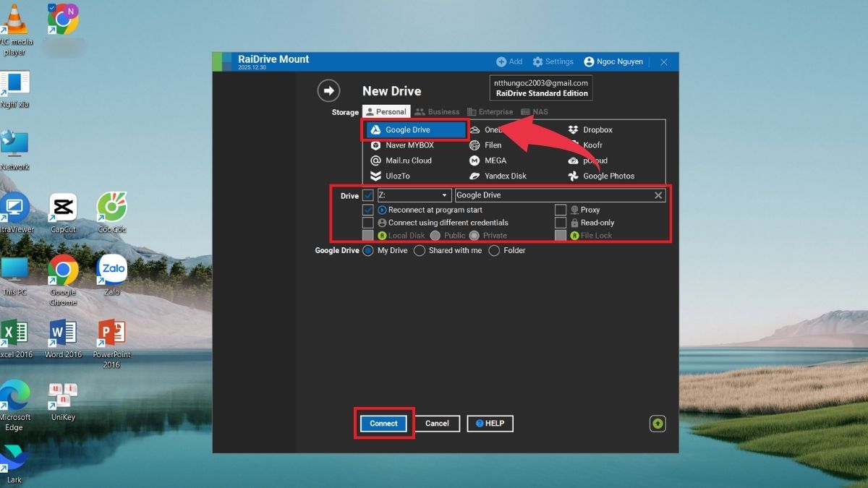This screenshot has height=488, width=868.
Task: Click the email address ntthungoc2003@gmail.com
Action: click(541, 83)
